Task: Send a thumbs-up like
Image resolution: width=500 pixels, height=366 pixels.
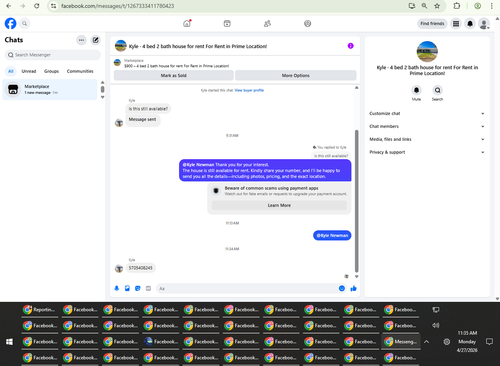Action: point(353,288)
